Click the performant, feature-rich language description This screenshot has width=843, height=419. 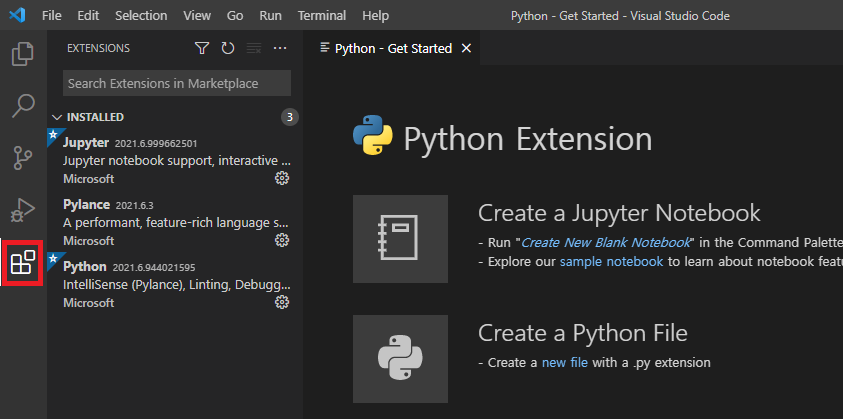tap(177, 223)
